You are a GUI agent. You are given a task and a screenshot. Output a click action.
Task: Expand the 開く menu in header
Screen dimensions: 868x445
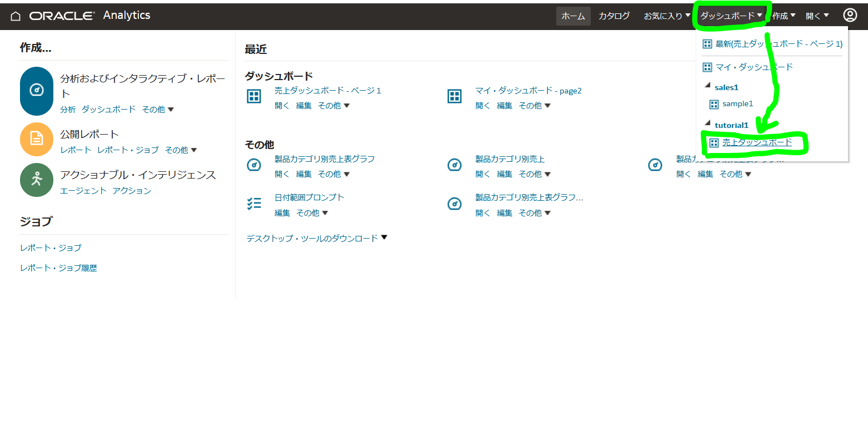point(817,16)
